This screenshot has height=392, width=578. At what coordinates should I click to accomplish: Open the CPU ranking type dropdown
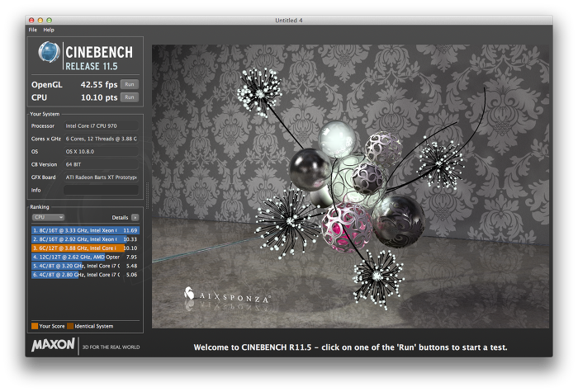click(48, 217)
